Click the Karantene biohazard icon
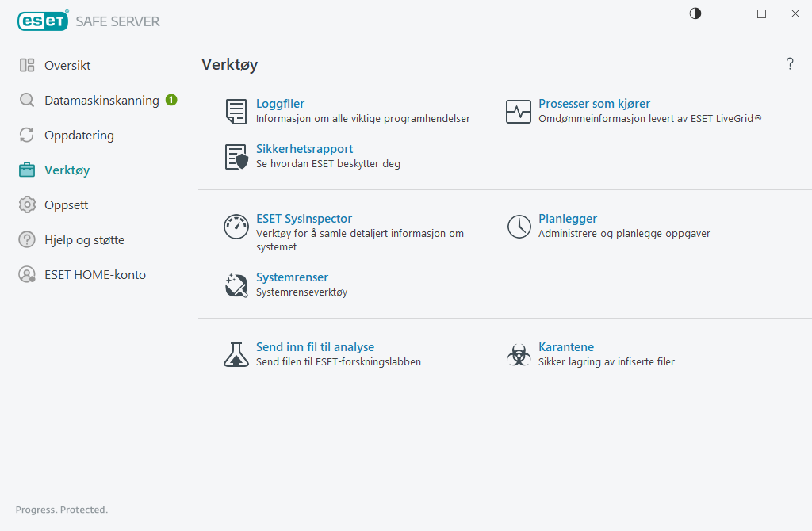 [519, 354]
